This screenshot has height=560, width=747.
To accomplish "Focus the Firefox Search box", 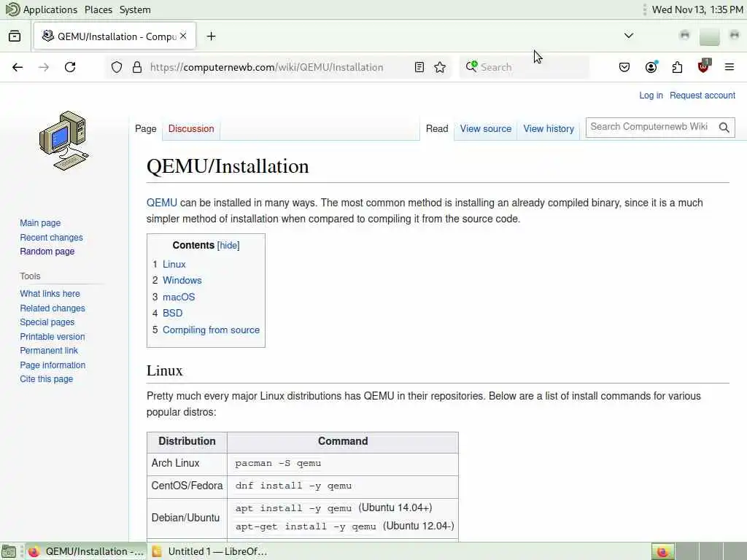I will (x=524, y=67).
